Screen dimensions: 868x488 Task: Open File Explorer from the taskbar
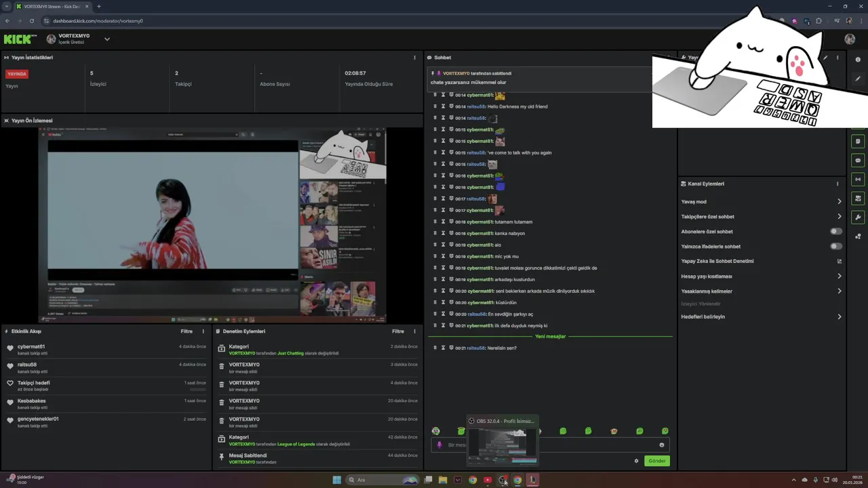tap(443, 480)
